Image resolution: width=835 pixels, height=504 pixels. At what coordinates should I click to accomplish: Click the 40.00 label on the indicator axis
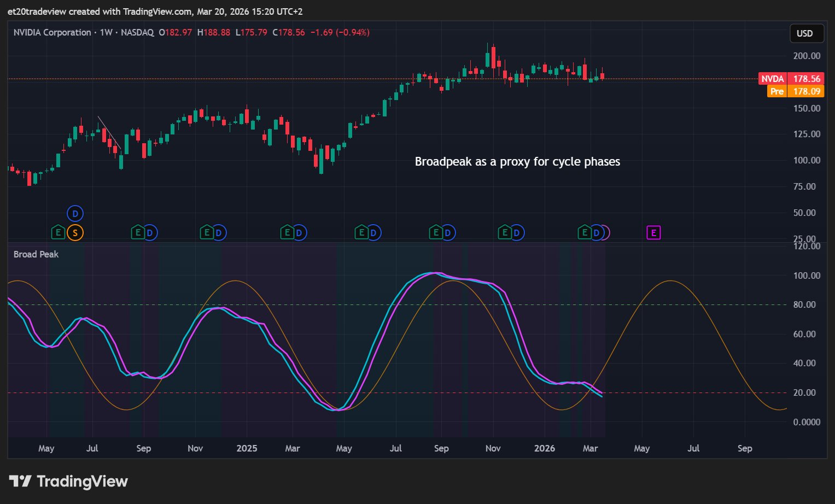coord(804,363)
